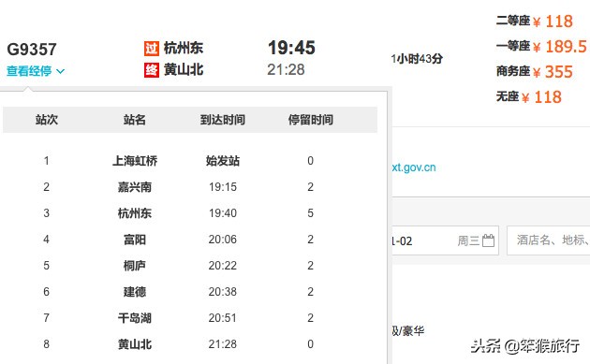Select 杭州东 in the stops table
This screenshot has width=590, height=364.
pyautogui.click(x=135, y=213)
